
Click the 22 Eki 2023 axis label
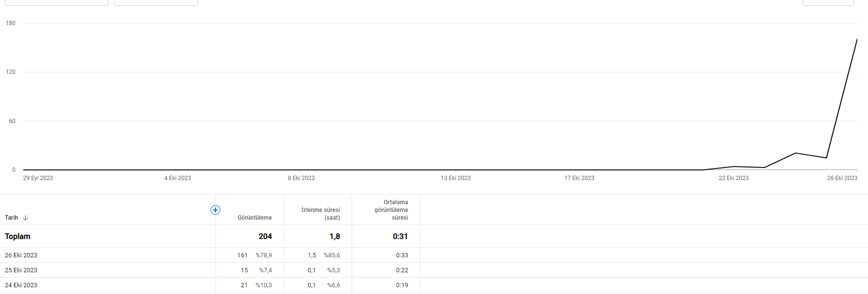coord(733,178)
